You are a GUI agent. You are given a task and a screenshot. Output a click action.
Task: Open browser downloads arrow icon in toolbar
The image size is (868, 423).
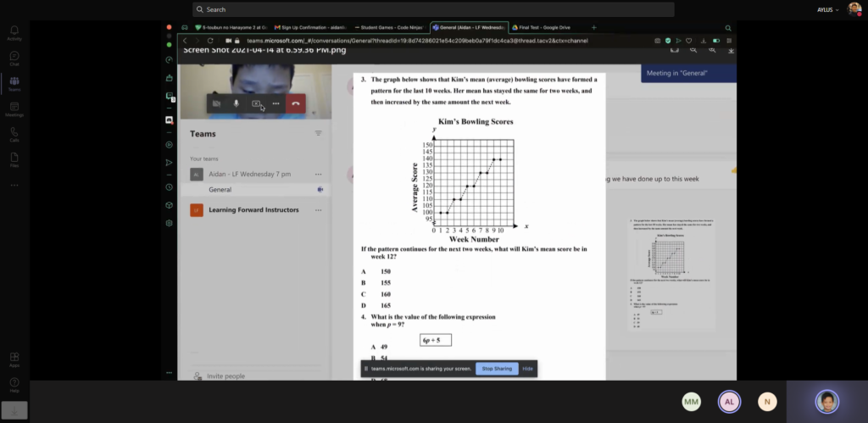[704, 41]
